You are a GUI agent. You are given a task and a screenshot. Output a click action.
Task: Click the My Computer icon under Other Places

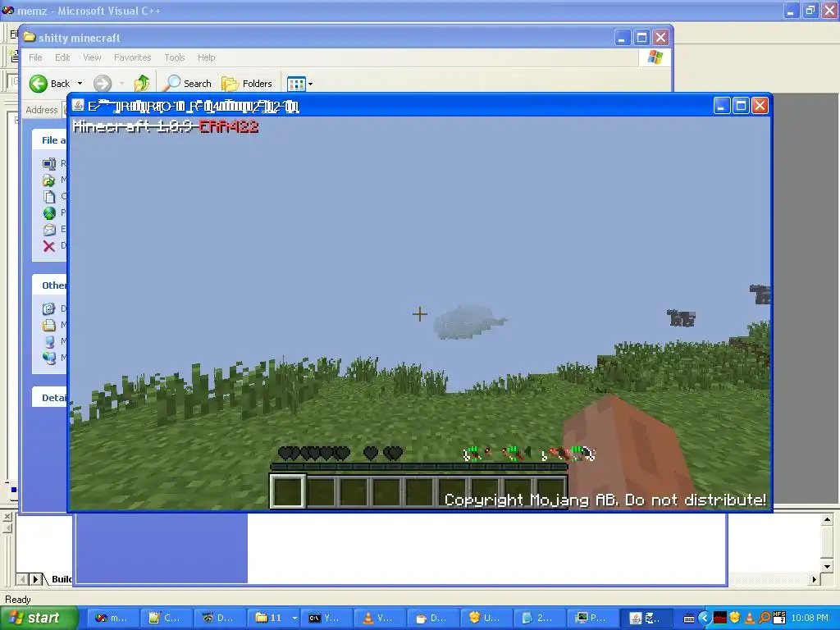[49, 341]
